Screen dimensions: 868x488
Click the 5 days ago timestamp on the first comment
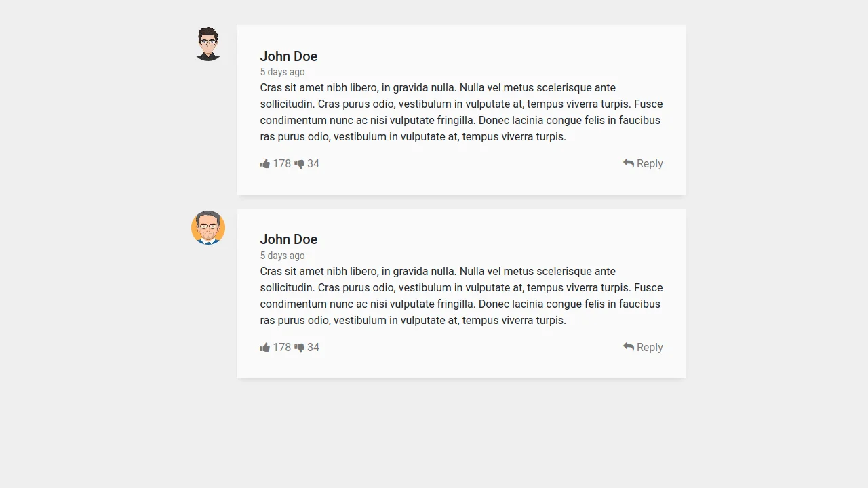pyautogui.click(x=282, y=72)
